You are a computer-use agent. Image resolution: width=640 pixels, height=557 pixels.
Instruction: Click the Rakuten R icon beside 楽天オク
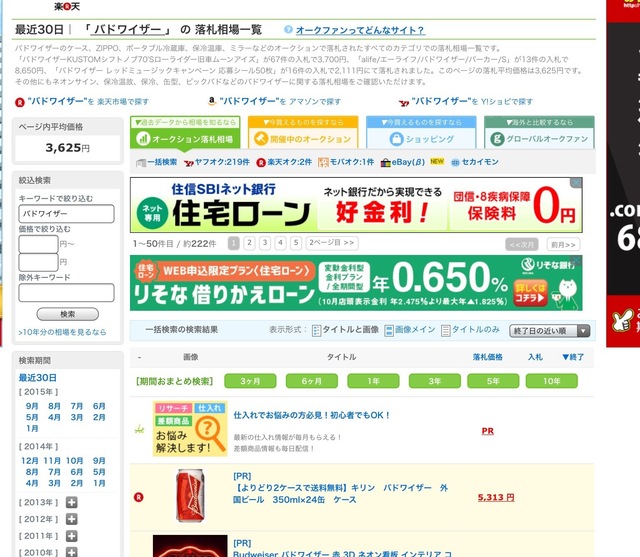pyautogui.click(x=261, y=163)
